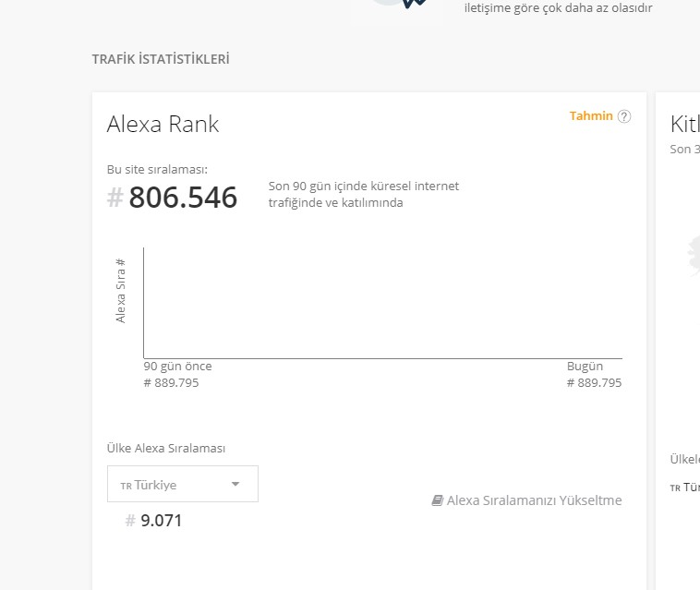Click the Alexa Rank card title
700x590 pixels.
click(x=163, y=125)
